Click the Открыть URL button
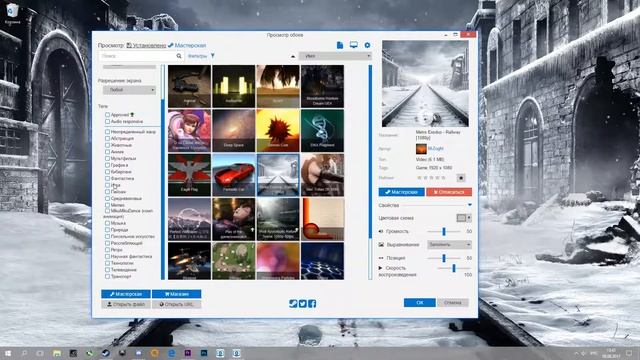 [176, 304]
